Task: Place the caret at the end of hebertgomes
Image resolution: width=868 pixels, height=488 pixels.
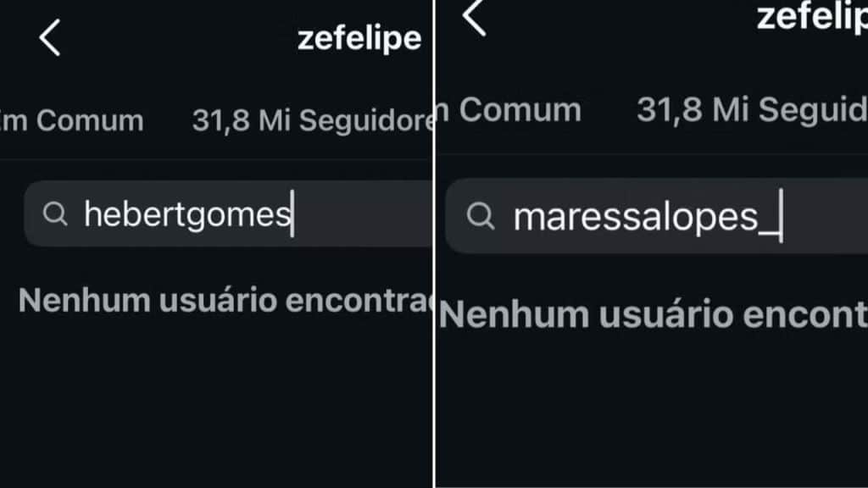Action: pyautogui.click(x=292, y=214)
